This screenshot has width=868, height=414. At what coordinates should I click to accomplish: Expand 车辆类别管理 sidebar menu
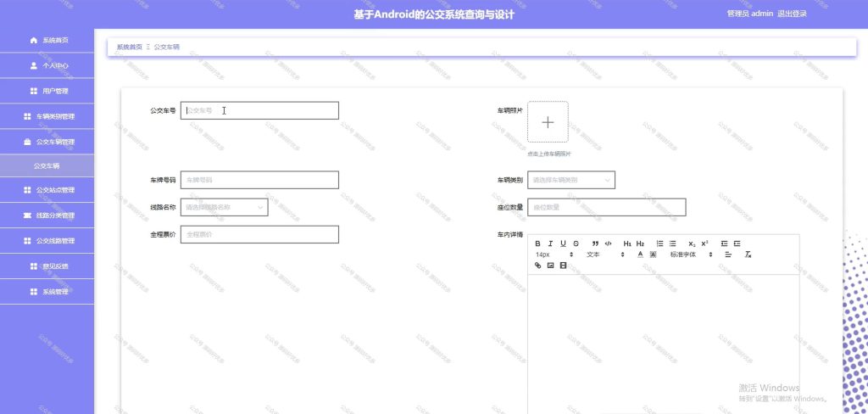[x=47, y=116]
